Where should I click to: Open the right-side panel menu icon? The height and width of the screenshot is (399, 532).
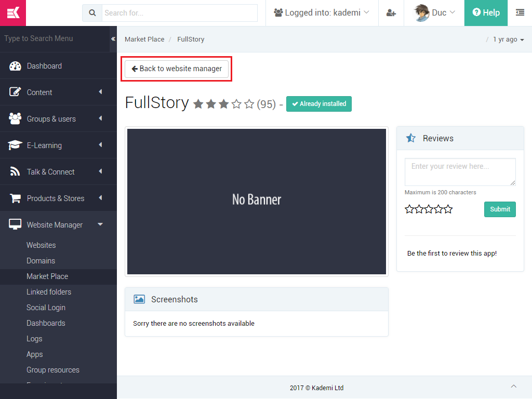point(520,13)
